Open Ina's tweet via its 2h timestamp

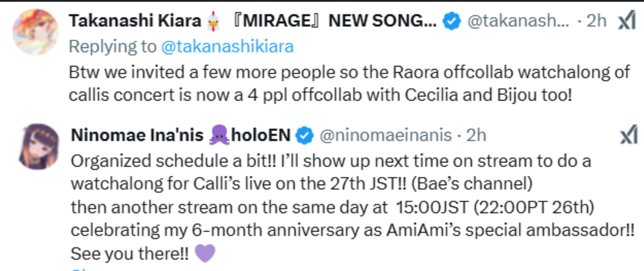(x=476, y=135)
